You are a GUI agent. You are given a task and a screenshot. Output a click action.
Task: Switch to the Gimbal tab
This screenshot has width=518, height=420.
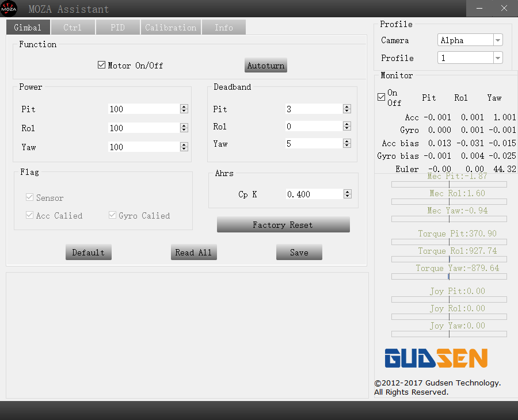[x=28, y=27]
